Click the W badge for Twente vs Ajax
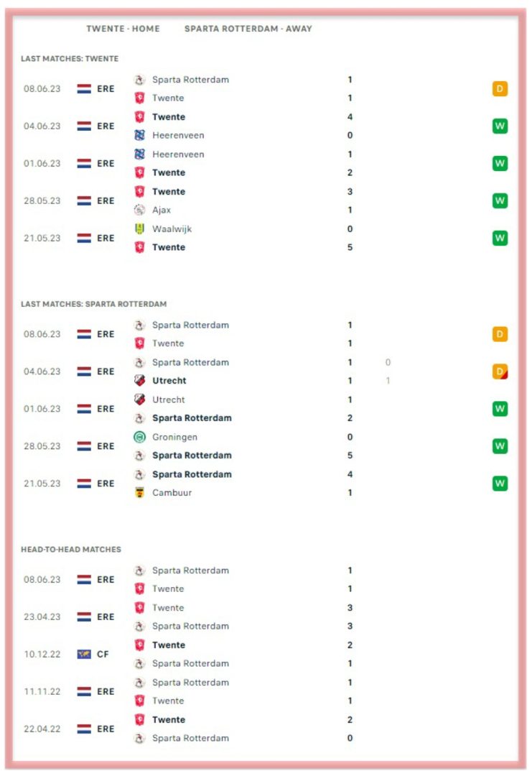The width and height of the screenshot is (532, 776). 500,200
